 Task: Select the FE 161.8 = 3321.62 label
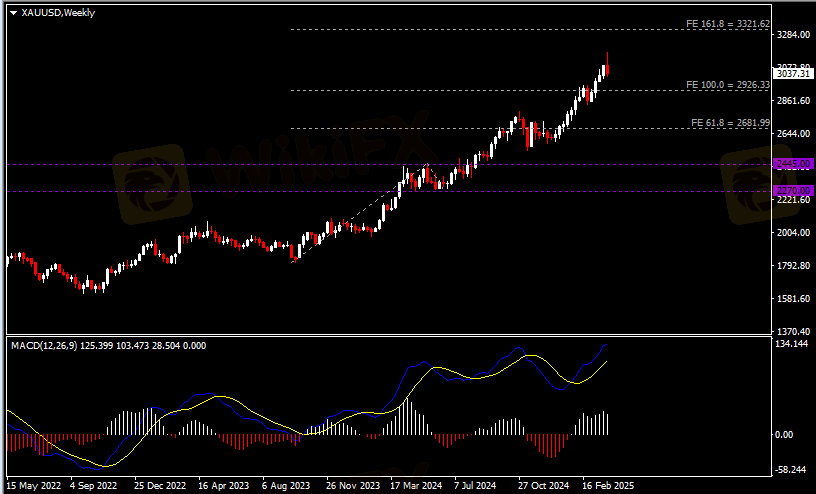(x=728, y=23)
